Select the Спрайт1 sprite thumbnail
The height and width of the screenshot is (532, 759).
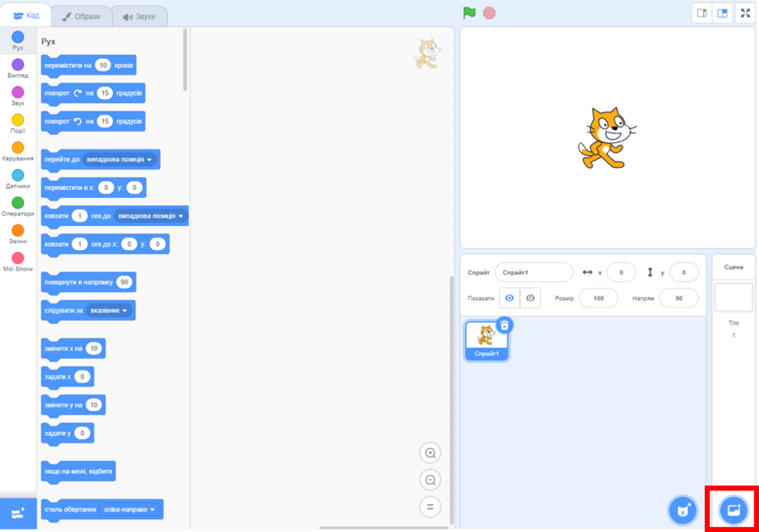pyautogui.click(x=486, y=341)
